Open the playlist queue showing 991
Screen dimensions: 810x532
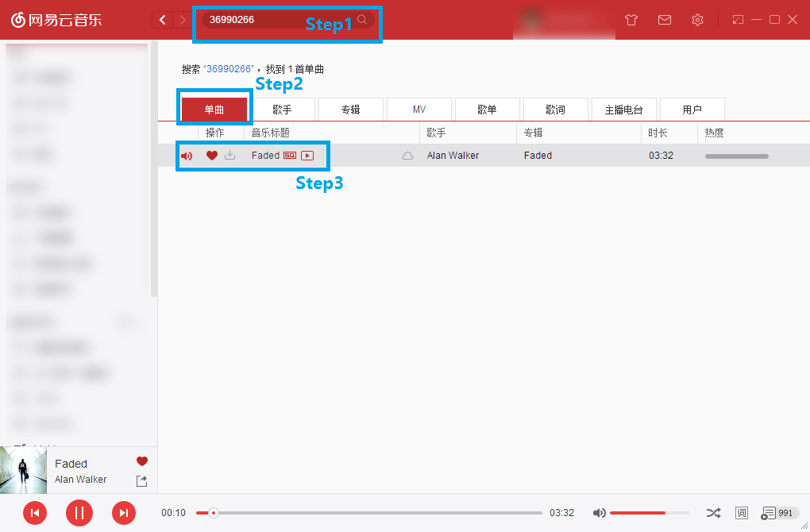(x=779, y=513)
